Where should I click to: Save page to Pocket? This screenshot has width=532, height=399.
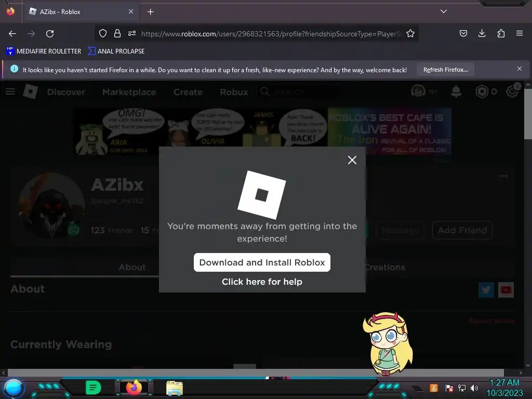point(463,33)
